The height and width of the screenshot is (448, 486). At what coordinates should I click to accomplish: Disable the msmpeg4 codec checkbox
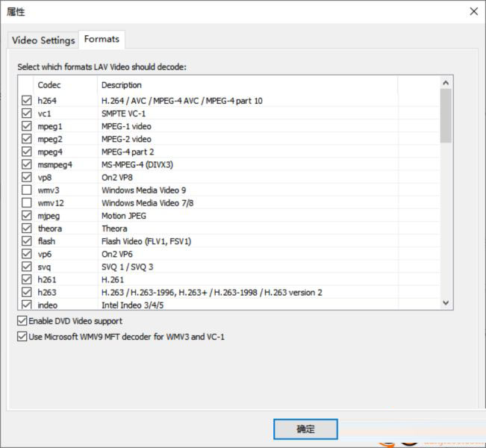27,164
